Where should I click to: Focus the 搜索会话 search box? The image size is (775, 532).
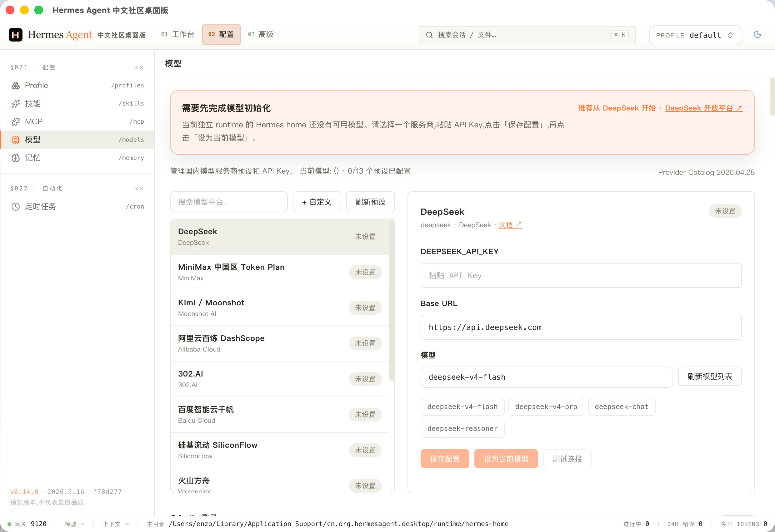[x=527, y=35]
